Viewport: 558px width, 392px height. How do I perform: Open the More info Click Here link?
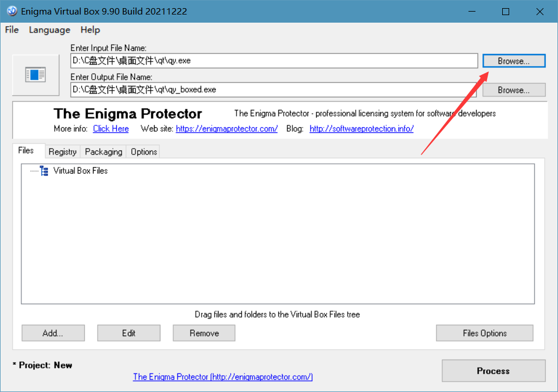pos(110,129)
